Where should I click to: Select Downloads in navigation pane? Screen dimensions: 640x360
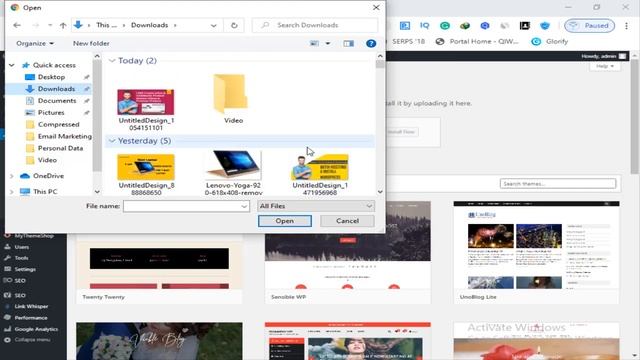(56, 89)
